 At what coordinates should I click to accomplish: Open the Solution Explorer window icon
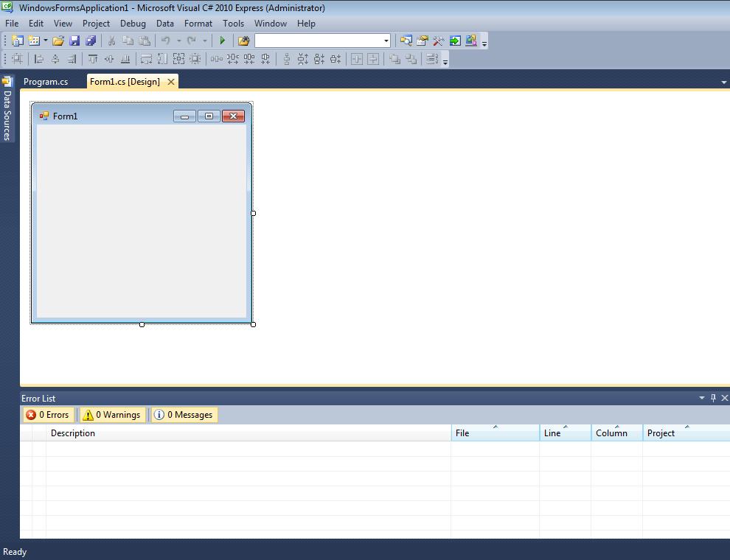(406, 41)
